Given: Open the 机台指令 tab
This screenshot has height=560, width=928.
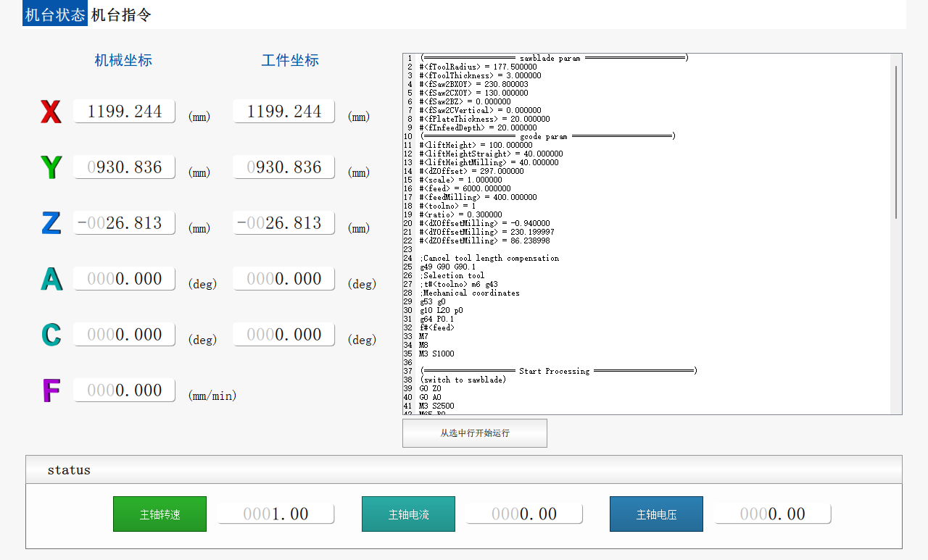Looking at the screenshot, I should (x=121, y=14).
